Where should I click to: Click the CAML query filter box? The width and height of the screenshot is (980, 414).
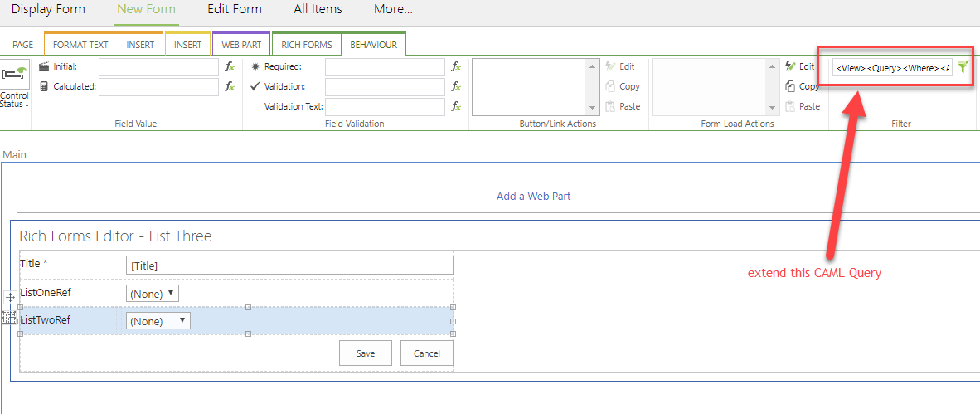pos(892,67)
